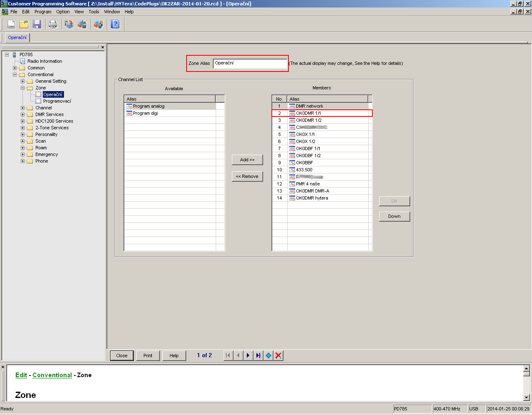Write data from computer to radio

[x=82, y=24]
